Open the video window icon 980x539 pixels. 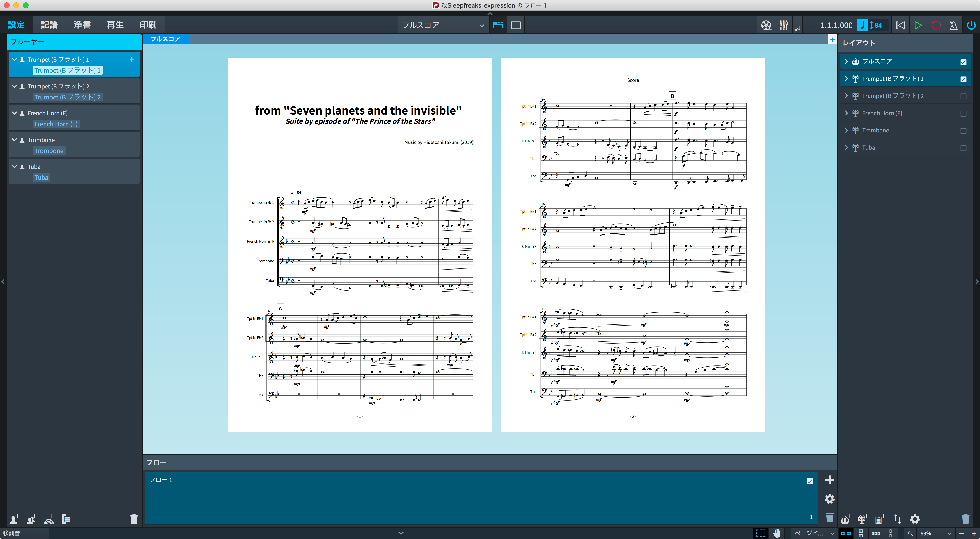coord(766,25)
